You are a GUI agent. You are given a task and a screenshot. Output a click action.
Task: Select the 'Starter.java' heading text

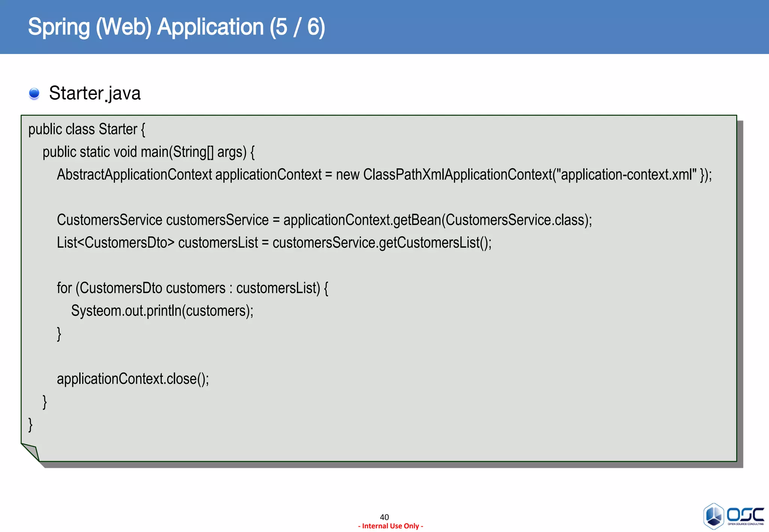click(x=95, y=93)
